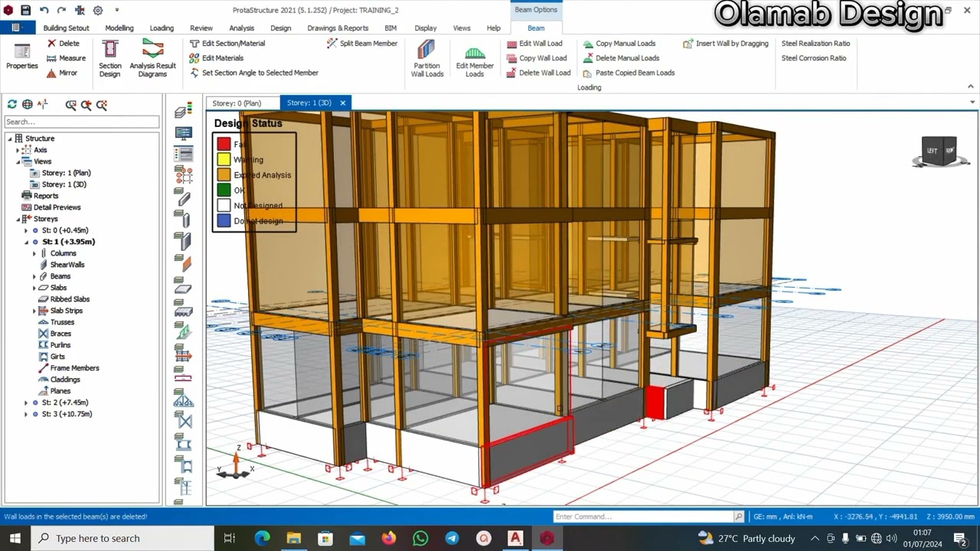Open the Properties tool
Viewport: 980px width, 551px height.
click(22, 57)
